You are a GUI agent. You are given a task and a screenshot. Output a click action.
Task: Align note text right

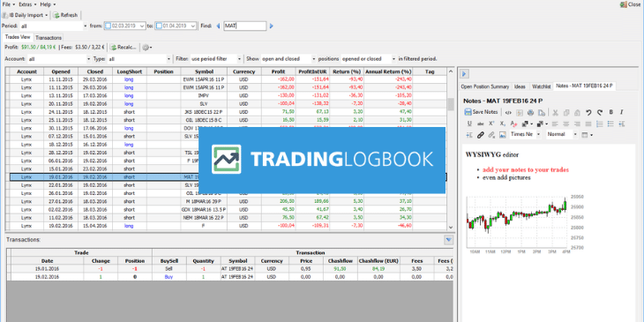pos(577,124)
